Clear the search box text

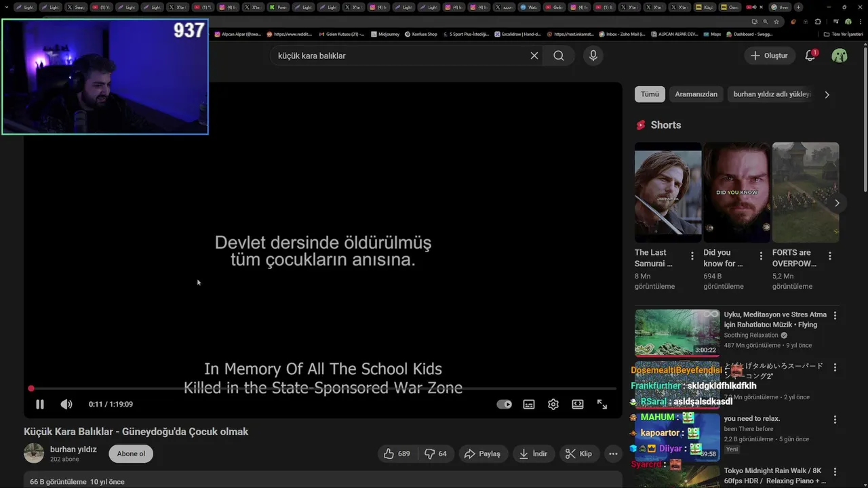click(534, 56)
